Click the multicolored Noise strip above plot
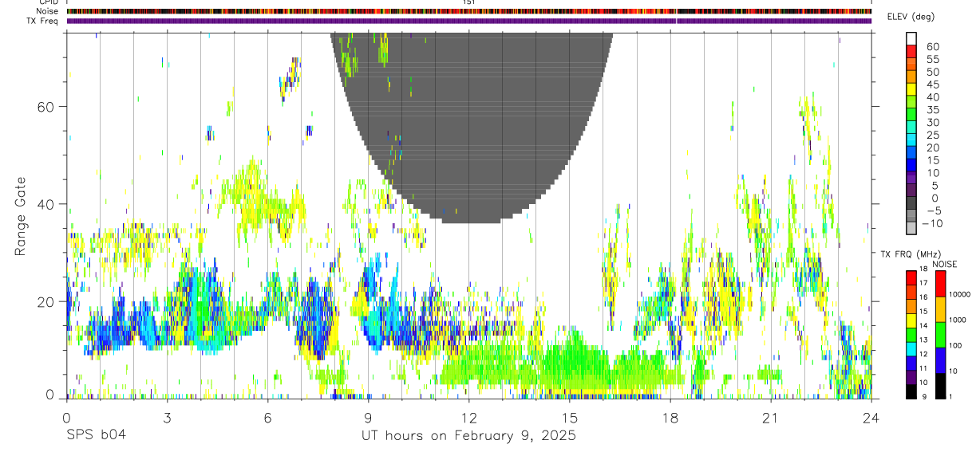This screenshot has width=980, height=452. tap(469, 11)
